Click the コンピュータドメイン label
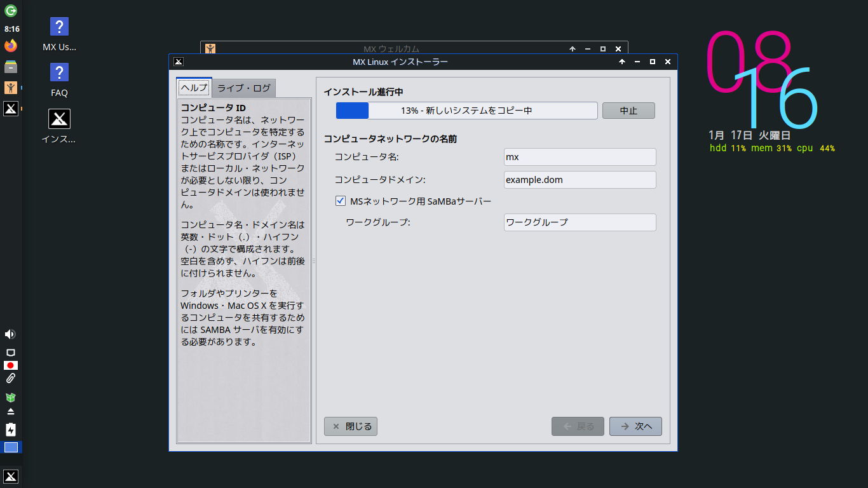Image resolution: width=868 pixels, height=488 pixels. (x=380, y=180)
